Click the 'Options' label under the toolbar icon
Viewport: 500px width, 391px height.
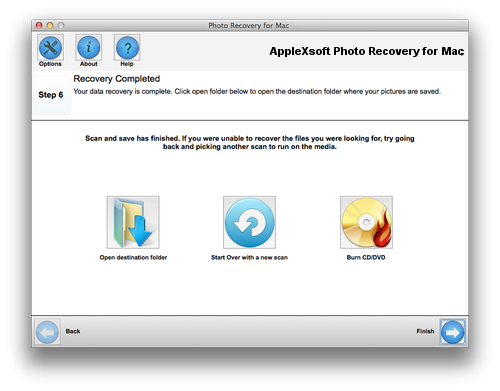(50, 64)
